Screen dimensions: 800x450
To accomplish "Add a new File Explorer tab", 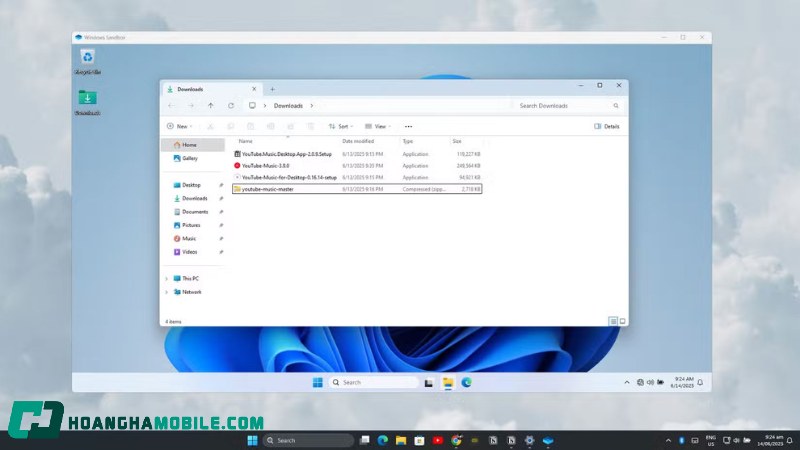I will coord(272,89).
